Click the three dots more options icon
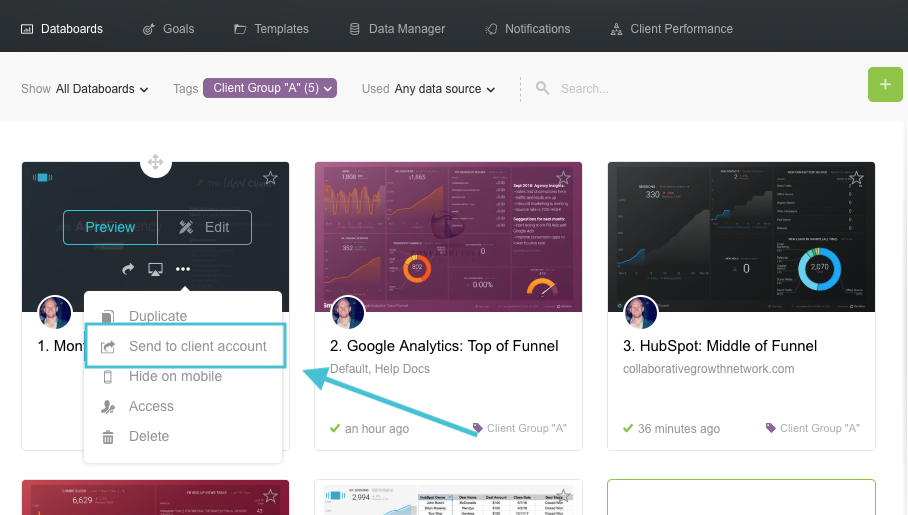This screenshot has width=908, height=515. point(182,269)
